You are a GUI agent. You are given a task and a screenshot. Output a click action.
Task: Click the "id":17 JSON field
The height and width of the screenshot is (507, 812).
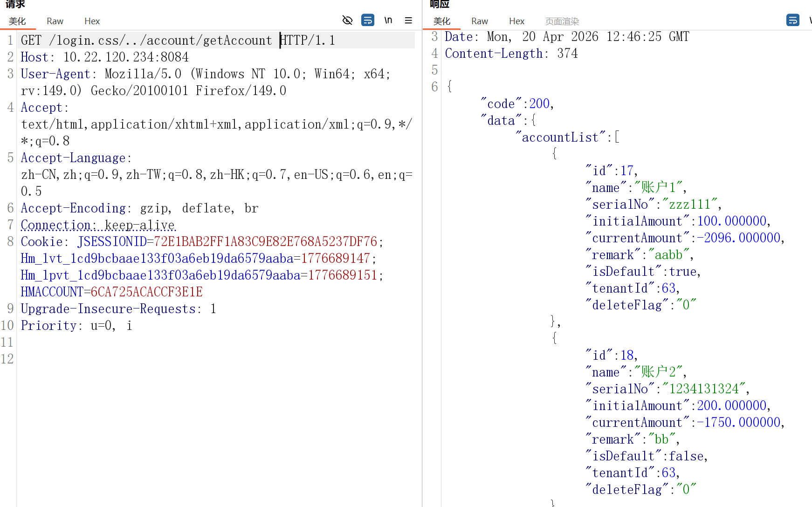point(609,171)
